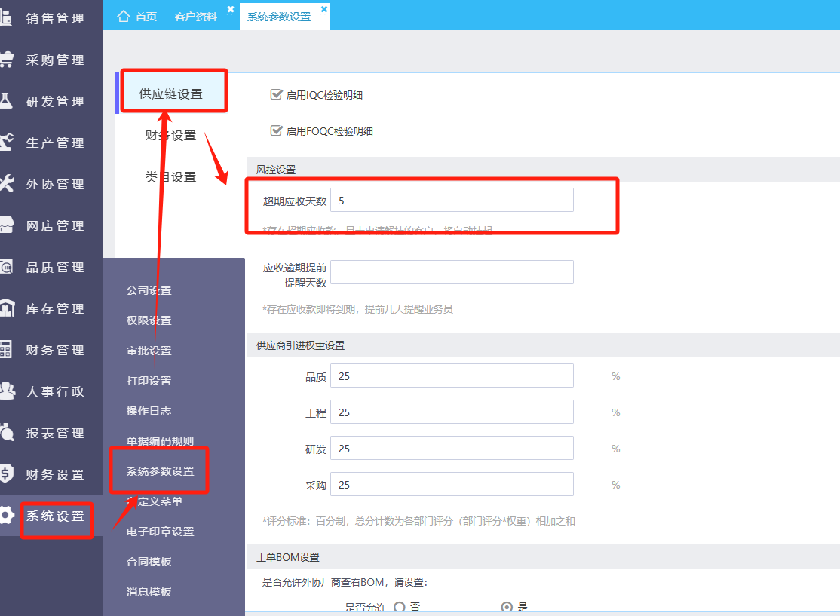The image size is (840, 616).
Task: Click the 报表管理 chart icon
Action: point(7,432)
